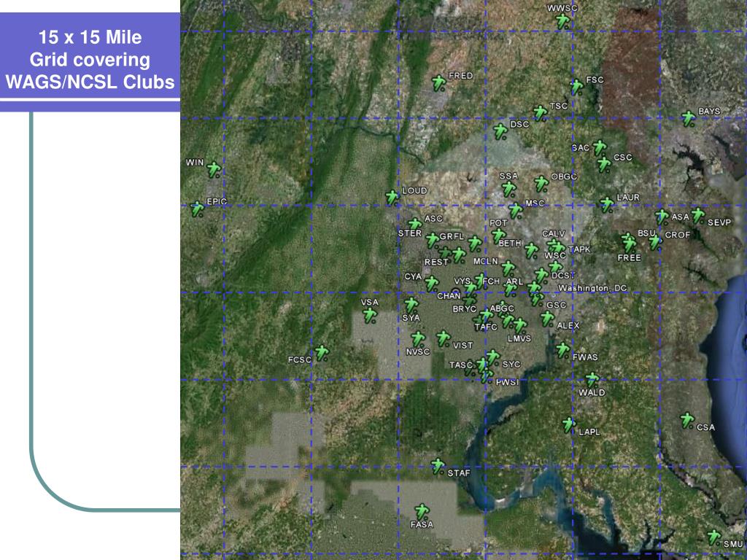Select the '15 x 15 Mile Grid' slide title

pos(90,60)
